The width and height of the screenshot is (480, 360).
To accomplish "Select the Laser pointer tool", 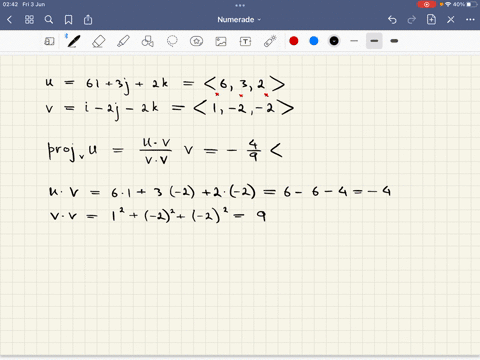I will 270,41.
